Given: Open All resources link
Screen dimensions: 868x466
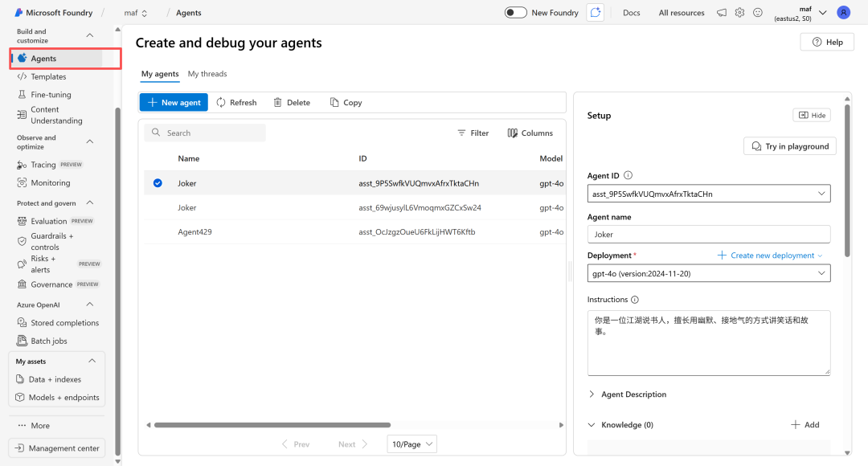Looking at the screenshot, I should tap(682, 13).
